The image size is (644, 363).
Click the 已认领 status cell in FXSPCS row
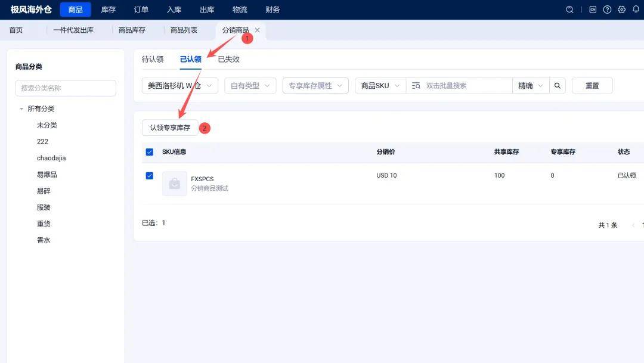627,175
